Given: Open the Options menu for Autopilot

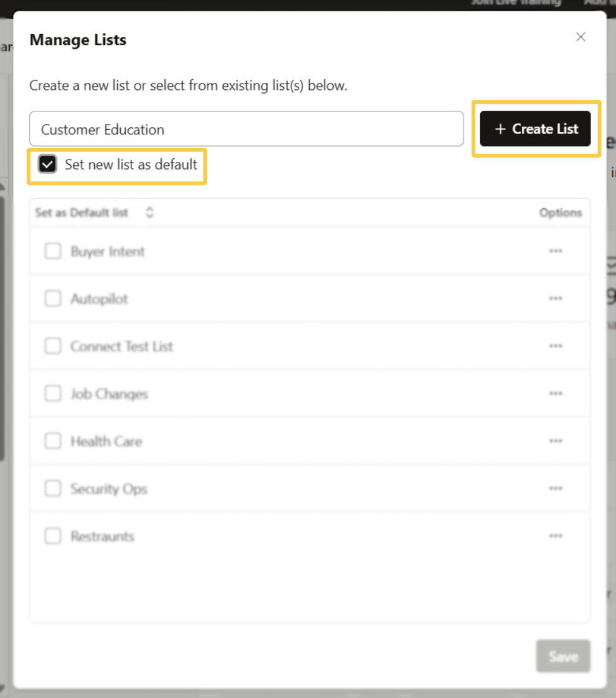Looking at the screenshot, I should coord(556,298).
